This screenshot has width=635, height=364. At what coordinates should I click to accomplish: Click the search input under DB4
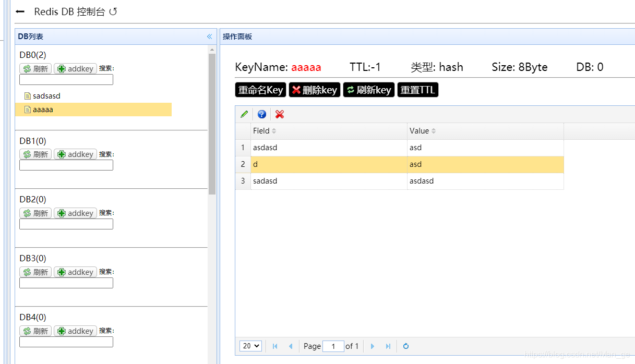tap(66, 342)
